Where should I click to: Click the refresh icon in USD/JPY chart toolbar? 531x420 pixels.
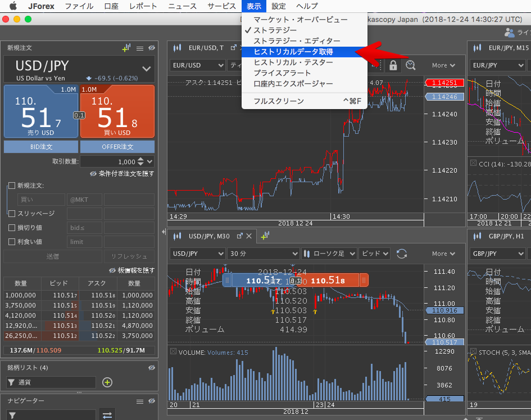[401, 254]
